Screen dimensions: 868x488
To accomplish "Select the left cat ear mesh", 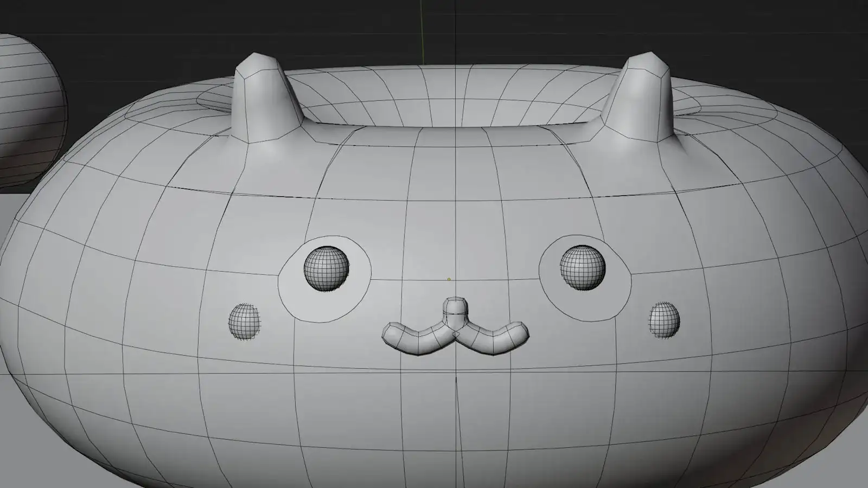I will point(266,100).
